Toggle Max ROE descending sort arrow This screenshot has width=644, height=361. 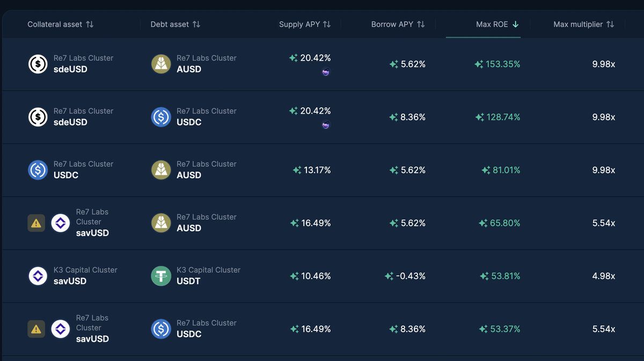coord(516,24)
